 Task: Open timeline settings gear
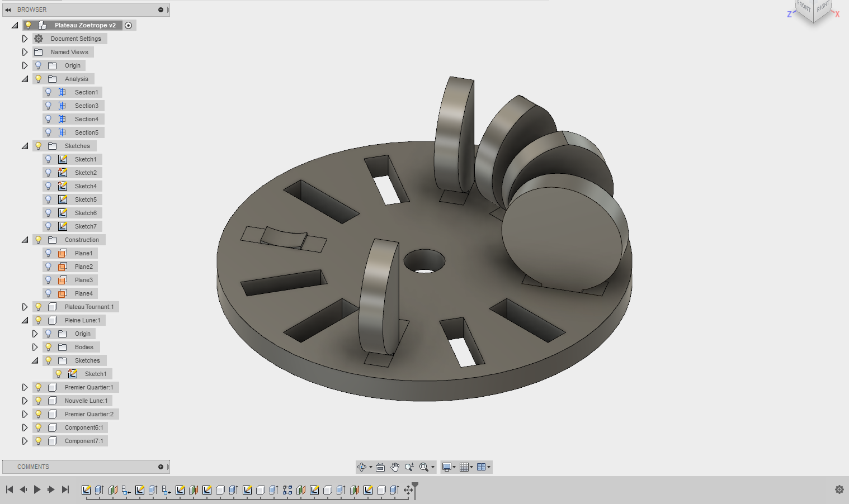coord(839,489)
